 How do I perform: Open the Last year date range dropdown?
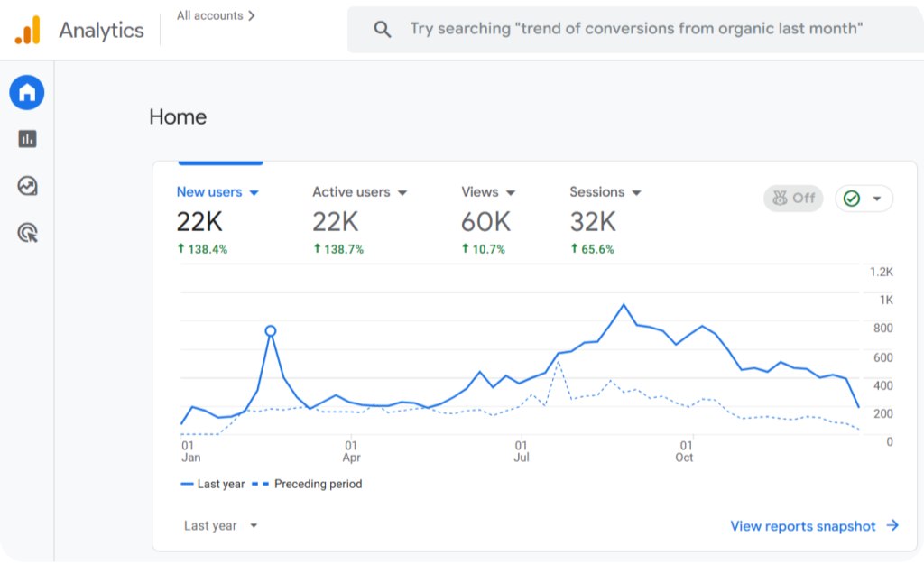click(221, 525)
